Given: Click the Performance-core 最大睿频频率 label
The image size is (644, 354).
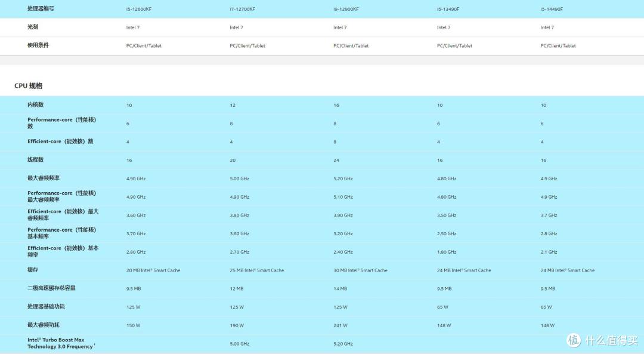Looking at the screenshot, I should 61,196.
